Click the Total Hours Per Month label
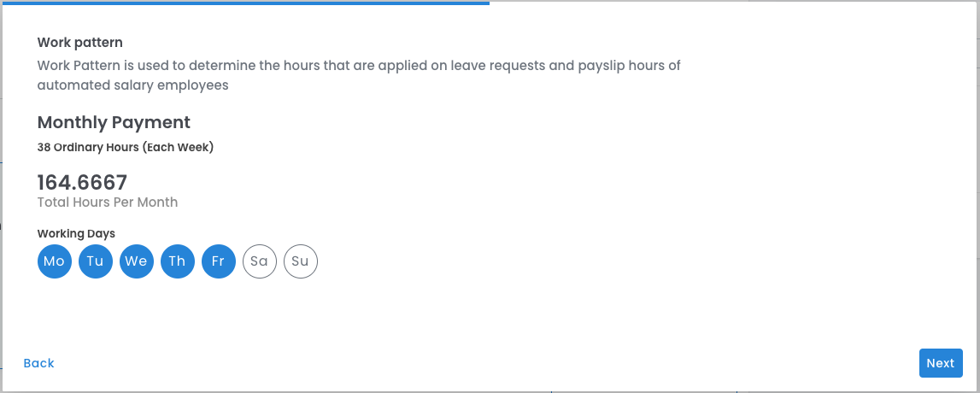Viewport: 980px width, 393px height. tap(108, 202)
